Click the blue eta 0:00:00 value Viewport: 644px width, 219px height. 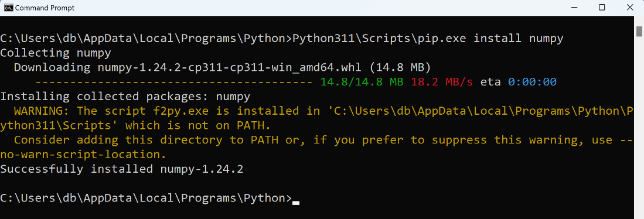pos(532,82)
